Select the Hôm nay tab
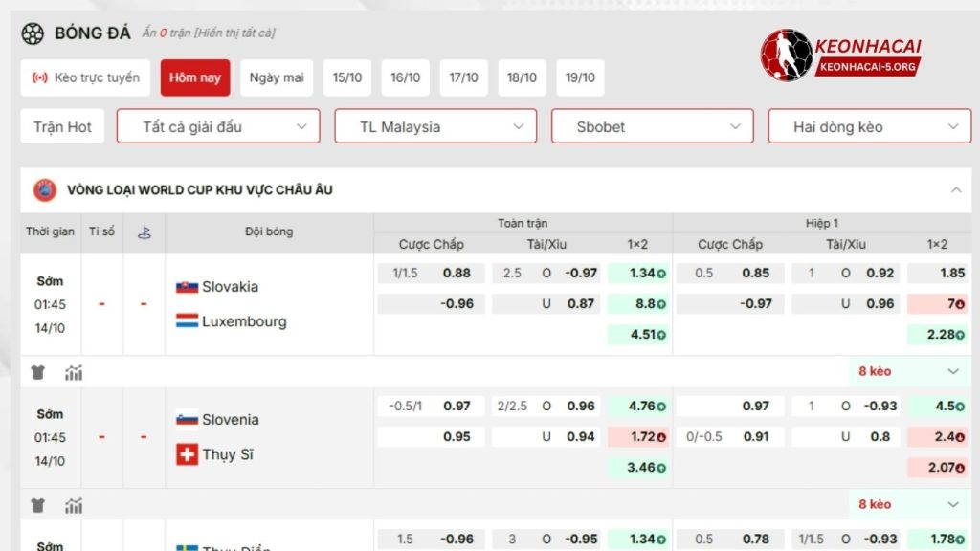 pos(194,78)
